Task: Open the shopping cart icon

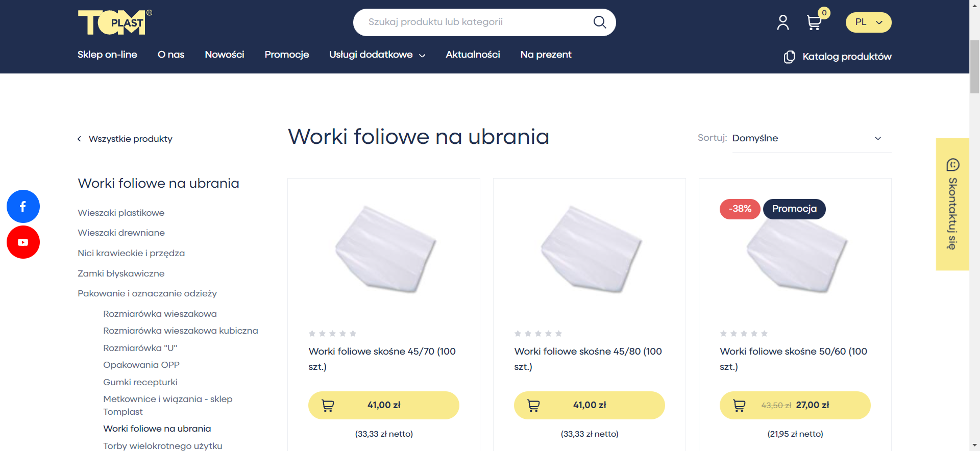Action: [814, 22]
